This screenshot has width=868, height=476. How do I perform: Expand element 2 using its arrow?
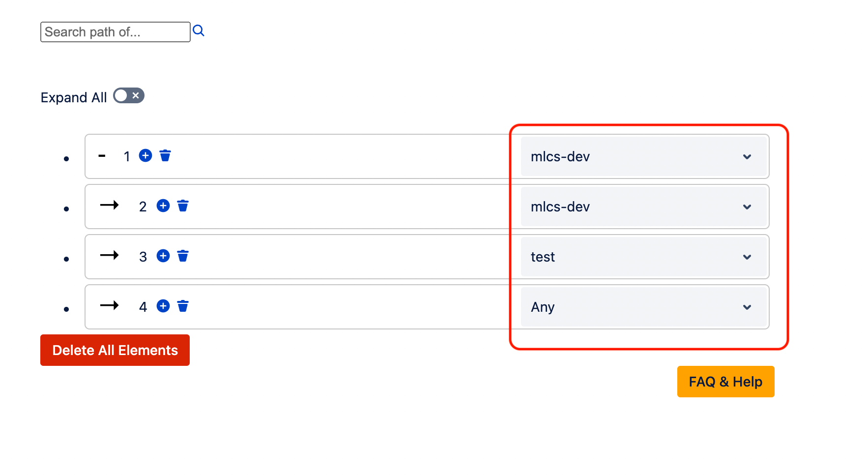click(x=110, y=205)
